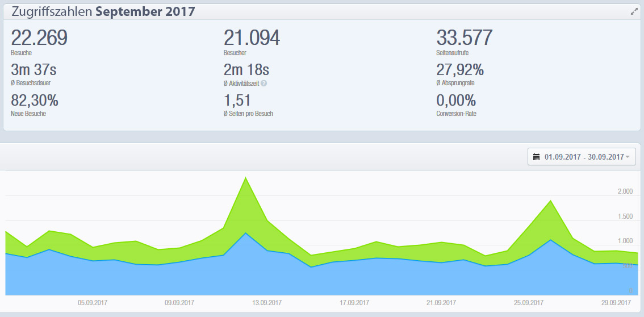Click the 82,30% Neue Besuche value
Viewport: 644px width, 317px height.
tap(35, 101)
